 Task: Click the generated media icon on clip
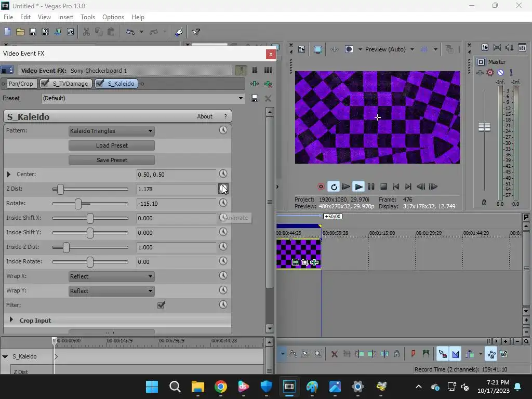click(x=296, y=262)
